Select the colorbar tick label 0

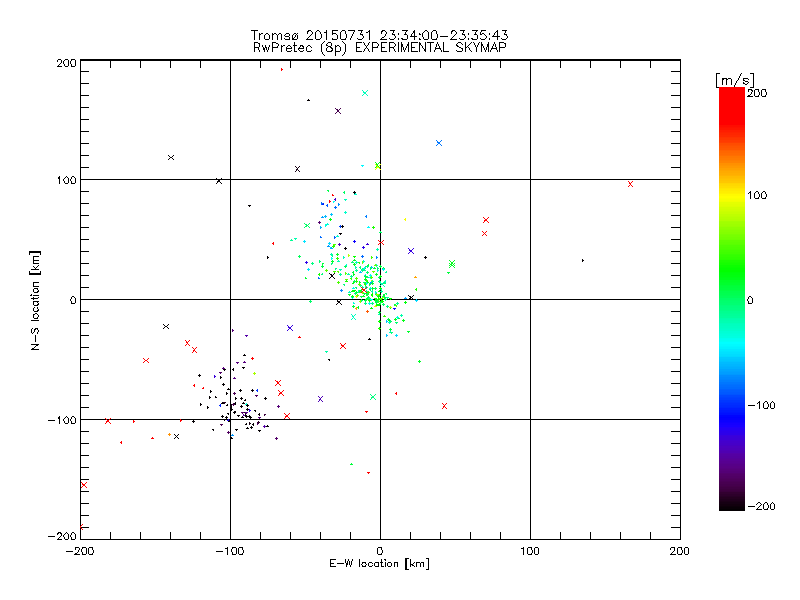[750, 300]
